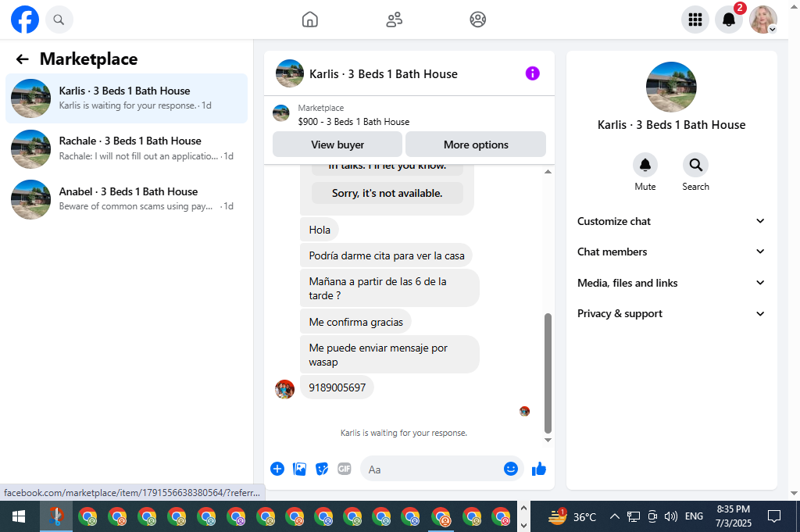Click chat header title Karlis · 3 Beds
This screenshot has width=800, height=532.
click(383, 74)
